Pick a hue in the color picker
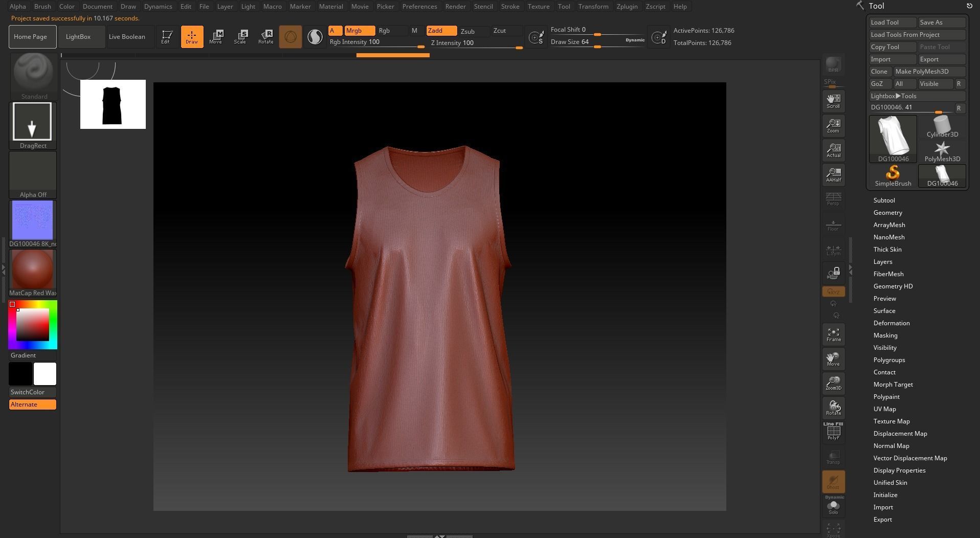Viewport: 980px width, 538px height. tap(33, 325)
